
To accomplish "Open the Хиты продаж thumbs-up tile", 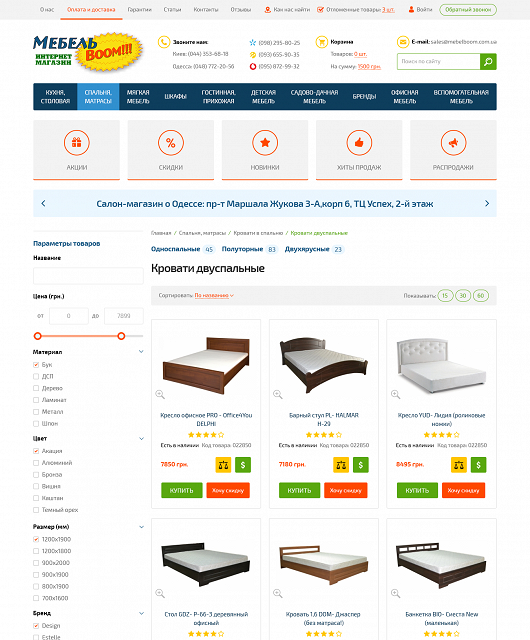I will (359, 150).
